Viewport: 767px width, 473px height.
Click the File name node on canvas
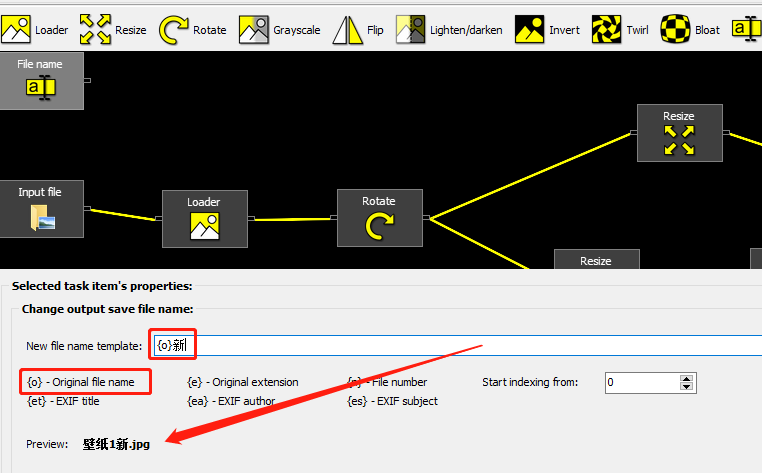42,81
